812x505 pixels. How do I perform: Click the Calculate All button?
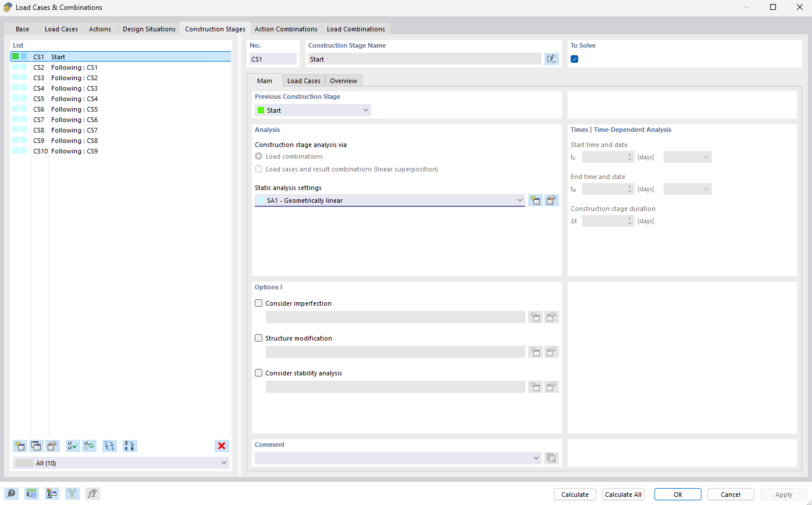point(623,494)
